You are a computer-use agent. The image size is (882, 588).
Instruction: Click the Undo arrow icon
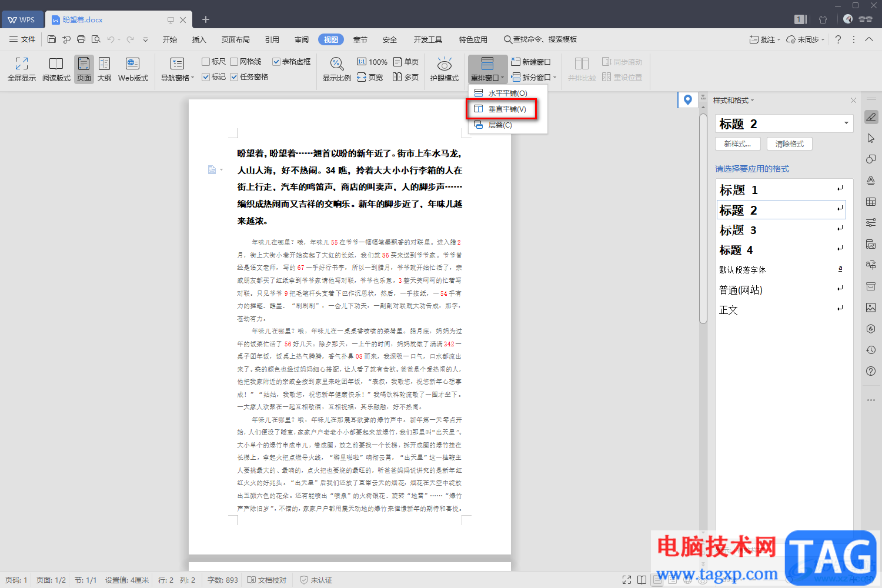[111, 39]
